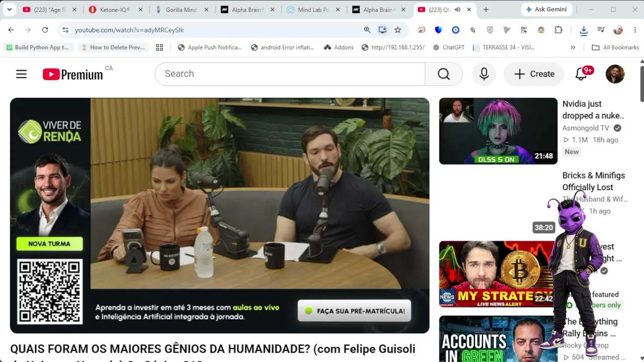Show Chrome downloads
644x362 pixels.
(x=584, y=30)
